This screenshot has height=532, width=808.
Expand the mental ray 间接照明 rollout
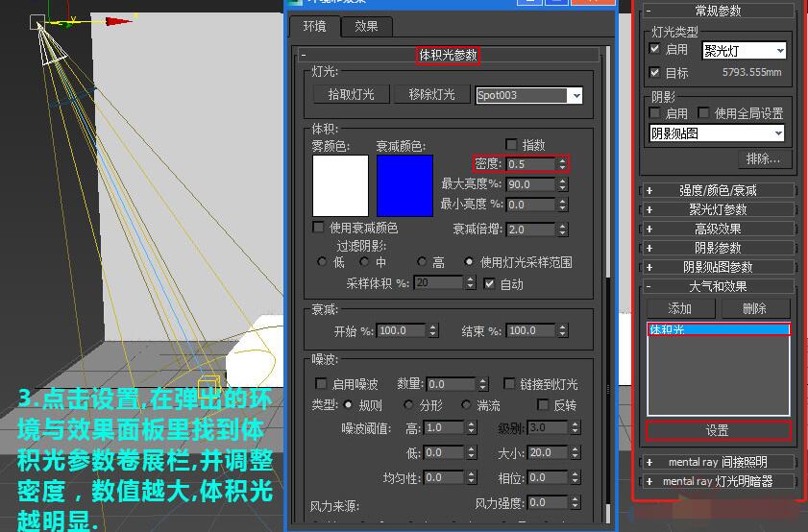718,462
